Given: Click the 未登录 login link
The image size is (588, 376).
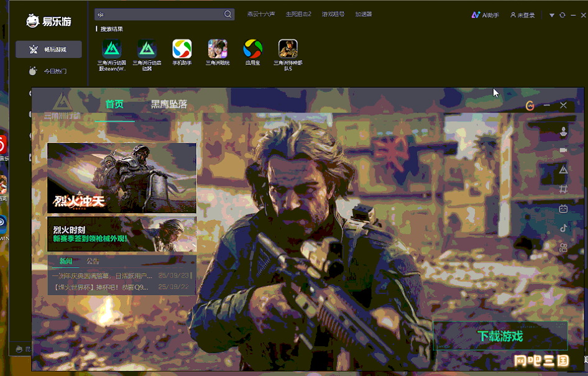Looking at the screenshot, I should [x=522, y=15].
